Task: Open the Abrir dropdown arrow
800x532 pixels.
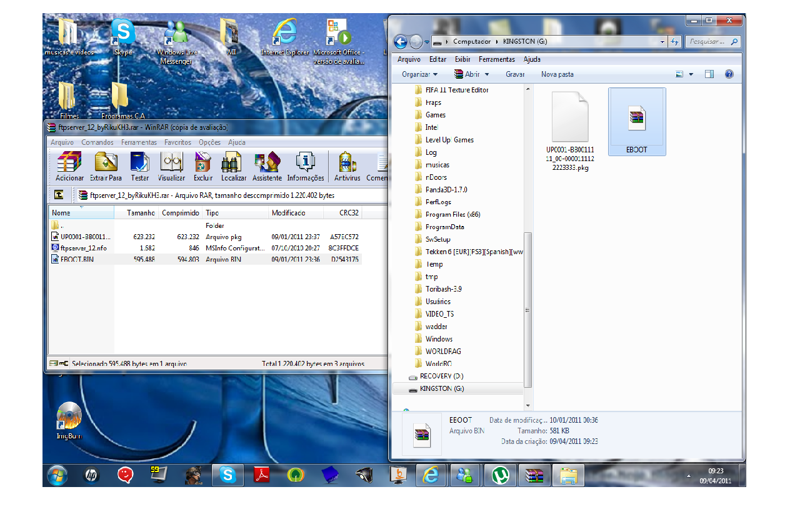Action: (x=487, y=74)
